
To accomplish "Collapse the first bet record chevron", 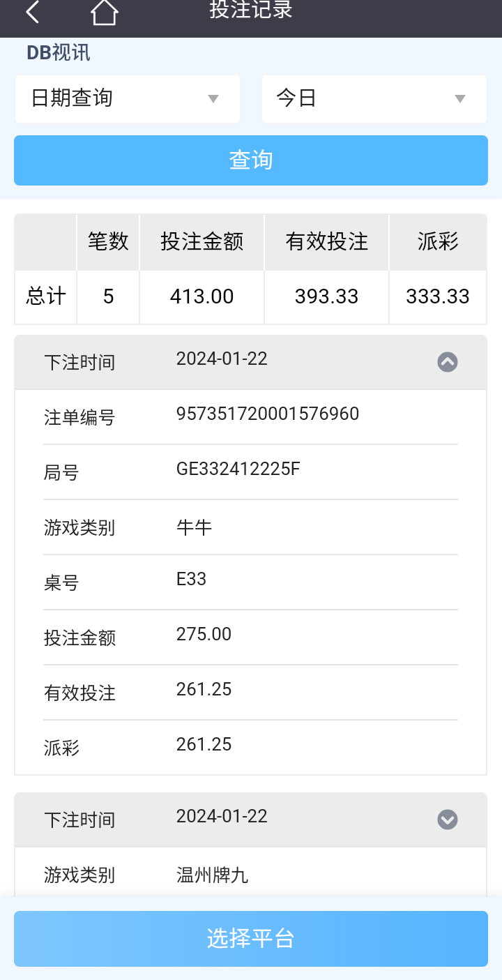I will point(447,362).
